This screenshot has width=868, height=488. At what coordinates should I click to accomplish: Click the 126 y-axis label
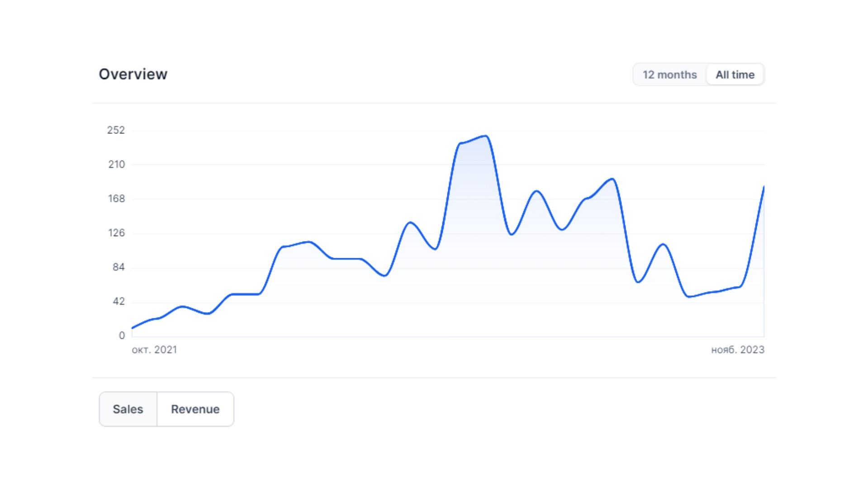coord(116,233)
